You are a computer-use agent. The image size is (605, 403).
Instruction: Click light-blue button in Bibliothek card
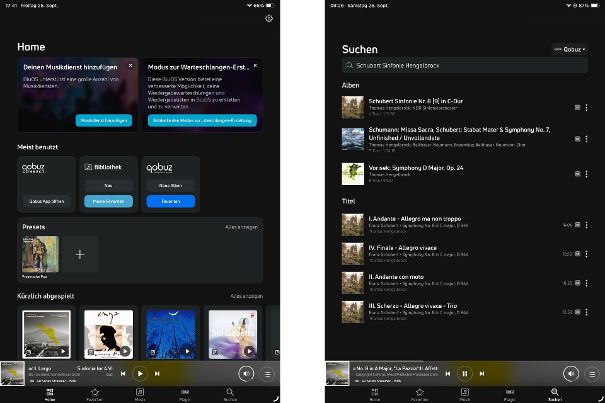(x=108, y=201)
